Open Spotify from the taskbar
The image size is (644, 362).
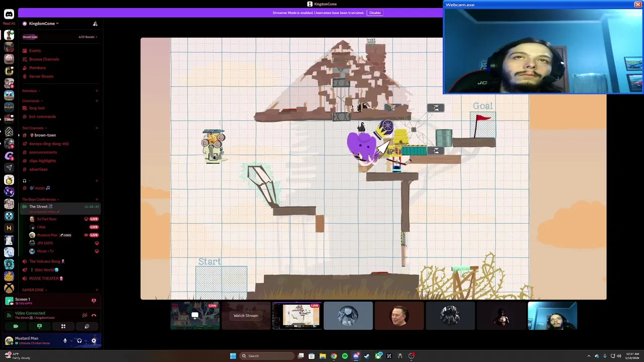(x=345, y=356)
